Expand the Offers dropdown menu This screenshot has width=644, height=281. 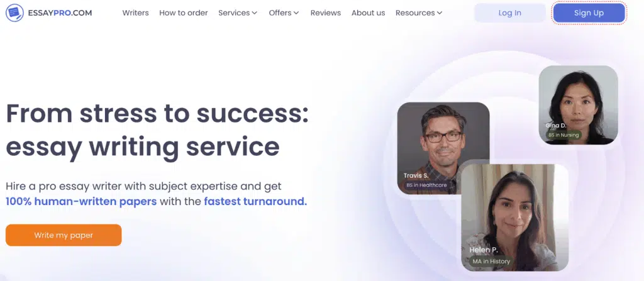pyautogui.click(x=284, y=13)
